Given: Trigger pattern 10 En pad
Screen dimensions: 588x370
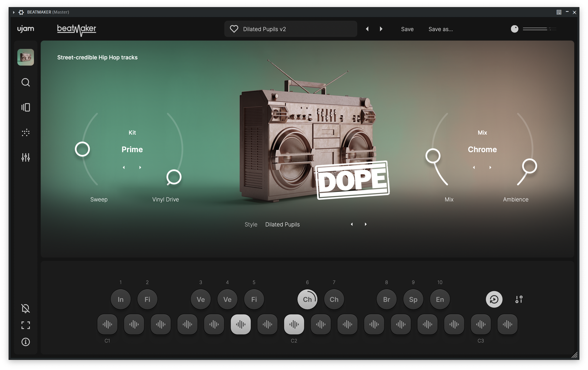Looking at the screenshot, I should [440, 299].
